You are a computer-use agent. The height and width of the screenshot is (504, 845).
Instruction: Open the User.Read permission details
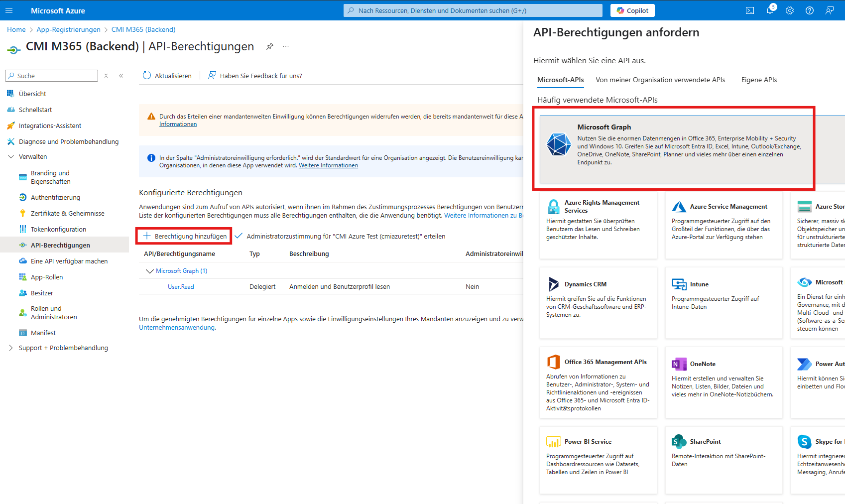tap(180, 286)
